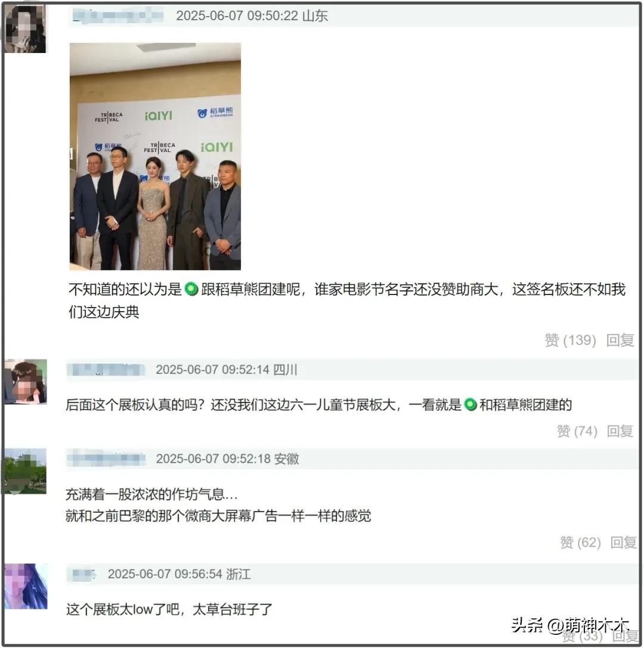Like the comment with 33 likes
The height and width of the screenshot is (648, 644).
pos(583,635)
